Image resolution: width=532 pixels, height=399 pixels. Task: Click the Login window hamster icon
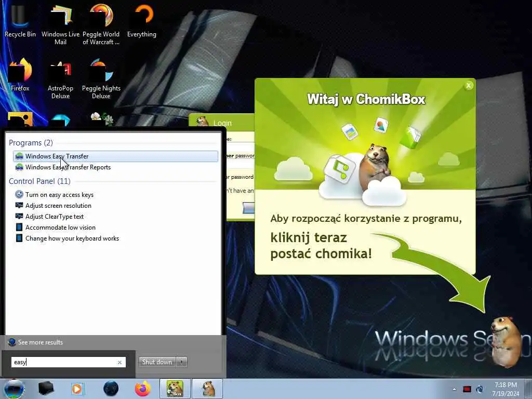pyautogui.click(x=202, y=121)
